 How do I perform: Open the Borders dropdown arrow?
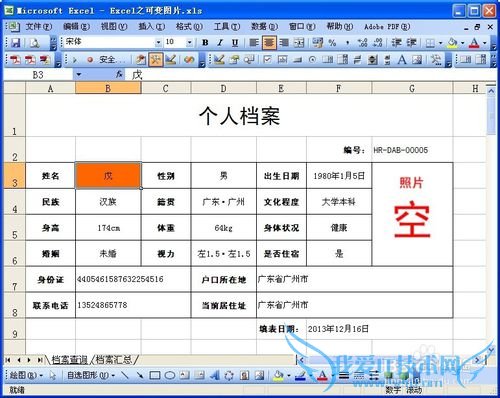point(440,43)
